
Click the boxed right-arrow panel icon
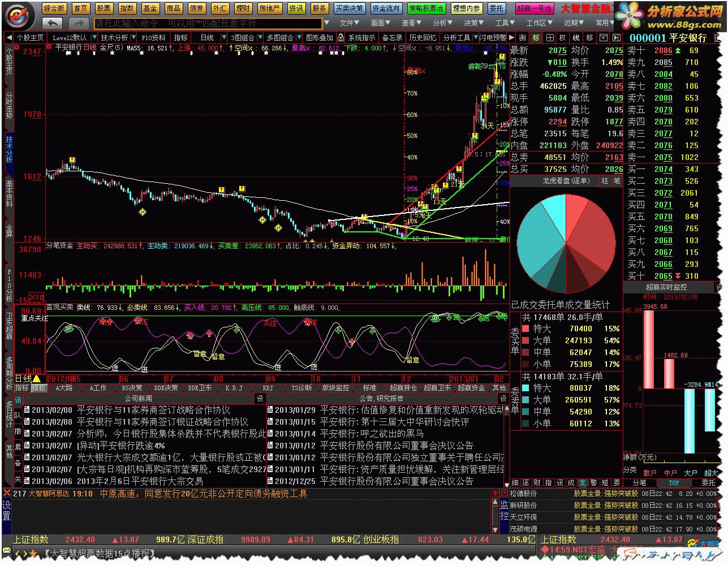pos(615,38)
